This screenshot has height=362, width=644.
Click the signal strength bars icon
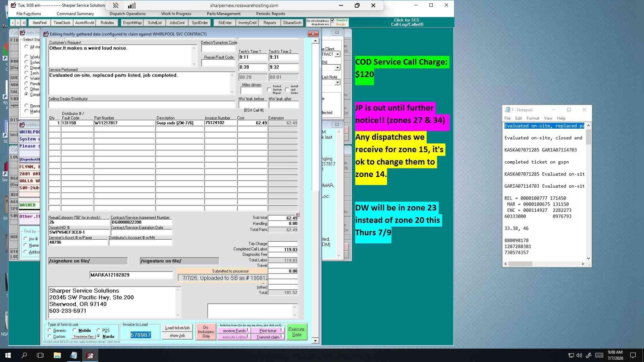pos(132,5)
